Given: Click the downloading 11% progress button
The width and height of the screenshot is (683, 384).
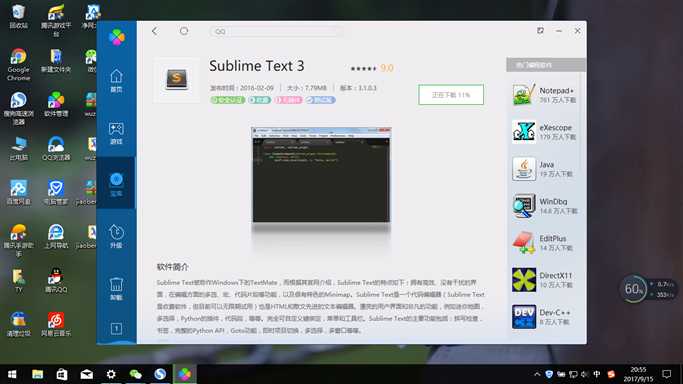Looking at the screenshot, I should pyautogui.click(x=451, y=94).
